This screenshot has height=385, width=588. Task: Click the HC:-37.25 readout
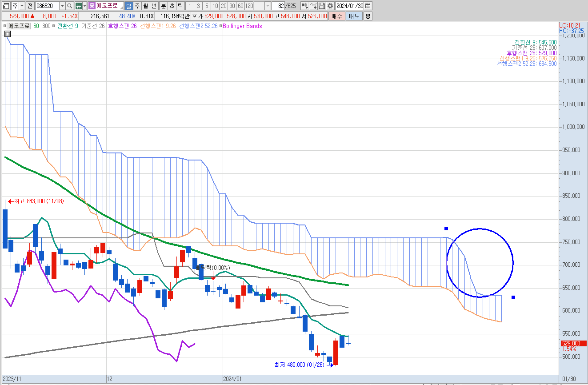(x=572, y=31)
